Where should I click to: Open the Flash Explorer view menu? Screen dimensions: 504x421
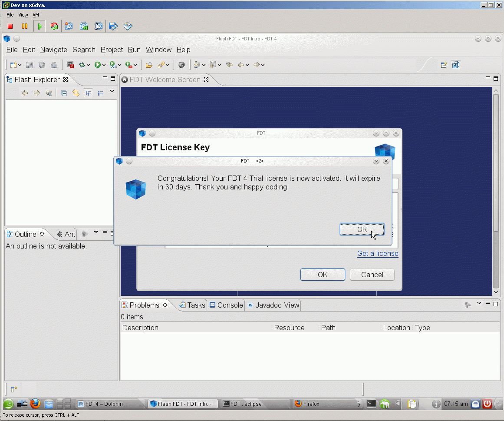coord(112,91)
